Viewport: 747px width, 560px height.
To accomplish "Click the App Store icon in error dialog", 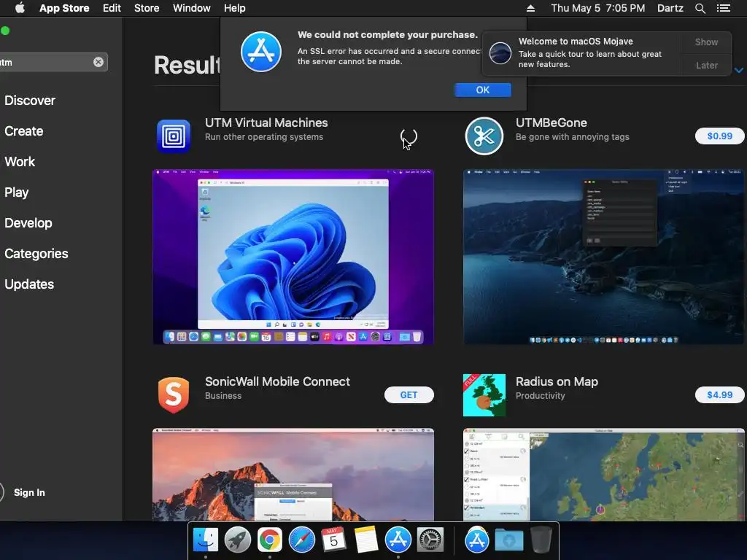I will pyautogui.click(x=260, y=52).
